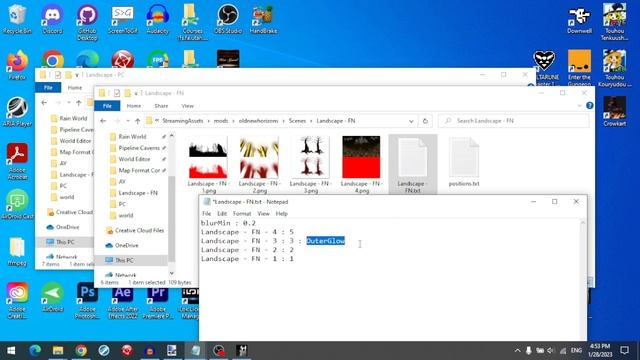The width and height of the screenshot is (640, 360).
Task: Select StreamingAssets in the address path
Action: [182, 121]
